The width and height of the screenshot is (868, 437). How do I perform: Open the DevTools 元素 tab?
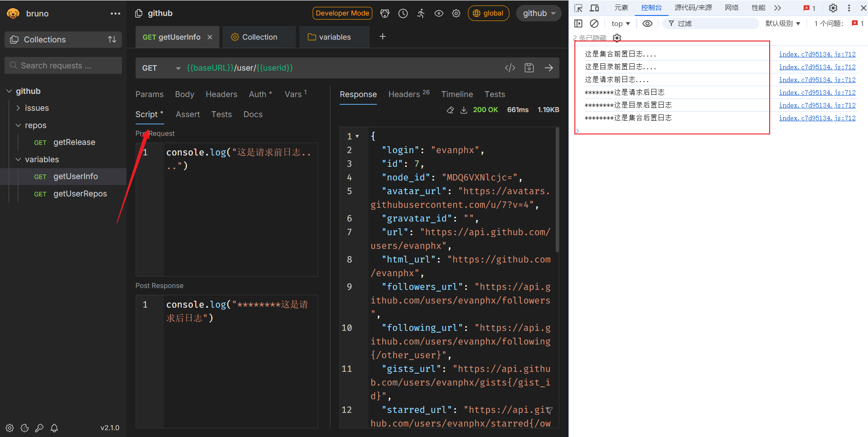(621, 8)
